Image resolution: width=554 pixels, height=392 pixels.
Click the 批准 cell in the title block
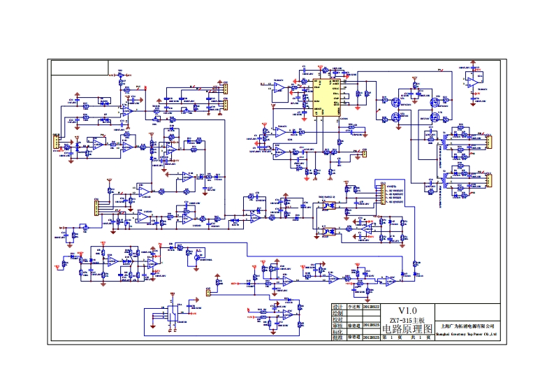[x=337, y=337]
